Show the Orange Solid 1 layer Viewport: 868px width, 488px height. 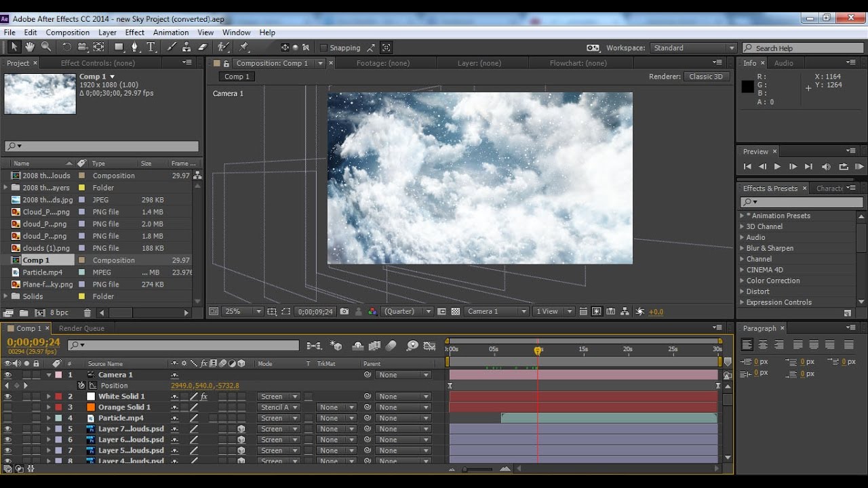coord(7,407)
